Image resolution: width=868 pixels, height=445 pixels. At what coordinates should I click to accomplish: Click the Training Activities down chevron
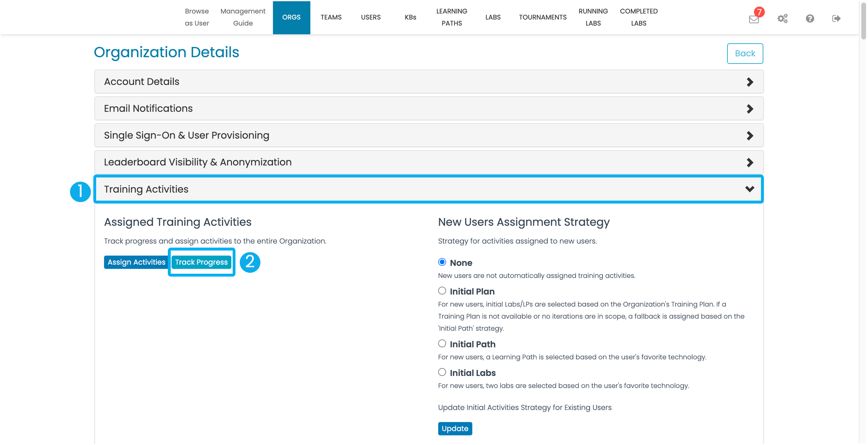(x=750, y=189)
